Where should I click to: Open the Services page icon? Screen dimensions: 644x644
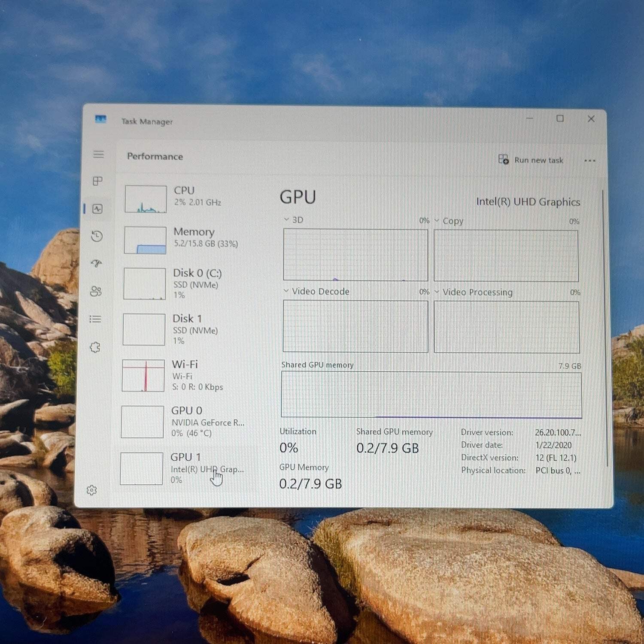(x=95, y=347)
